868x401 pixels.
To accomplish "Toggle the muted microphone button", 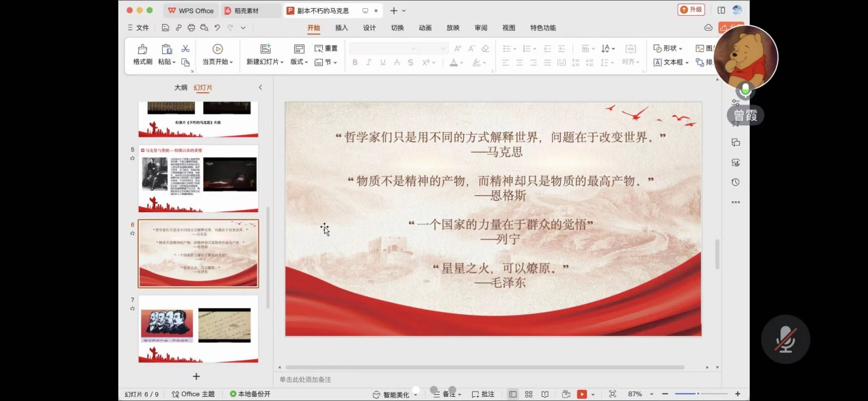I will tap(785, 339).
